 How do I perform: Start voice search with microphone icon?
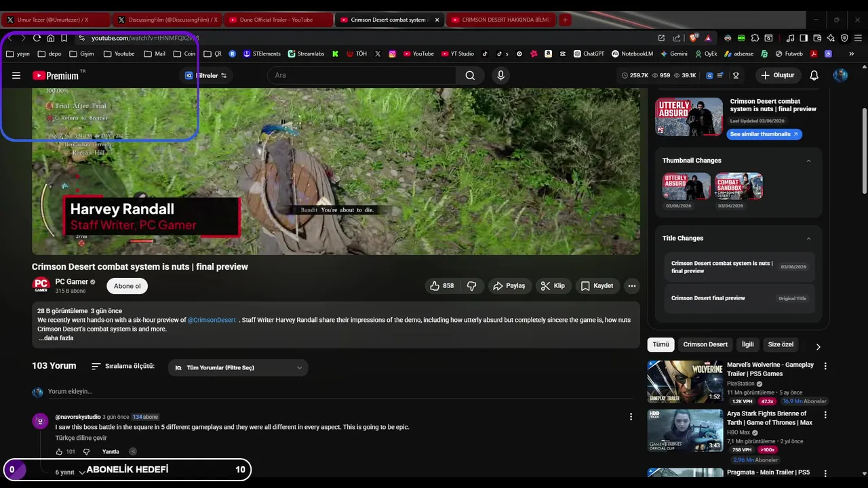(501, 75)
